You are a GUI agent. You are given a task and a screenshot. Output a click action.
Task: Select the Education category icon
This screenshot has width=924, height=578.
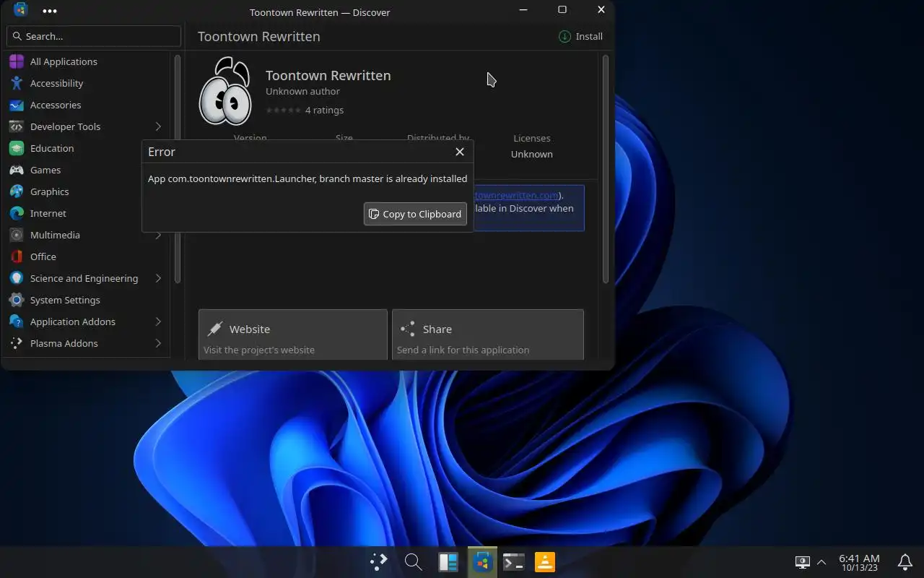pos(17,148)
